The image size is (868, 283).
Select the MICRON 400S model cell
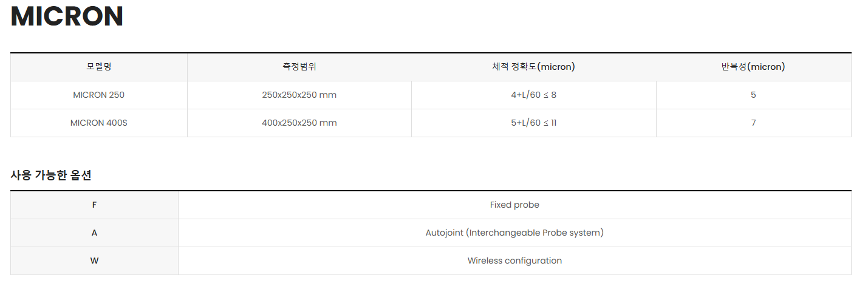click(x=99, y=123)
